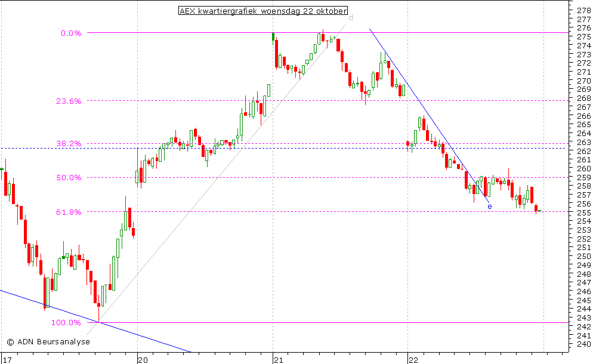Viewport: 593px width, 364px height.
Task: Click the date label '22' on time axis
Action: tap(413, 360)
